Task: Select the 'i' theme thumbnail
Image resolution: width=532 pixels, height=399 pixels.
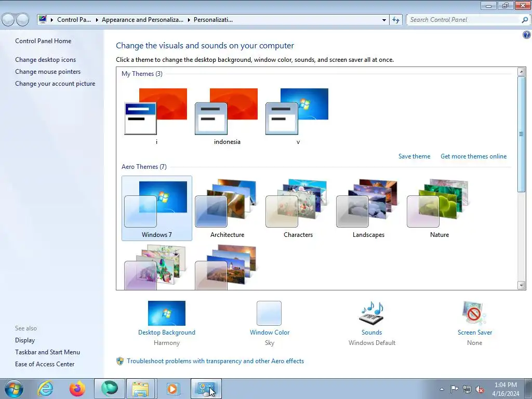Action: 156,111
